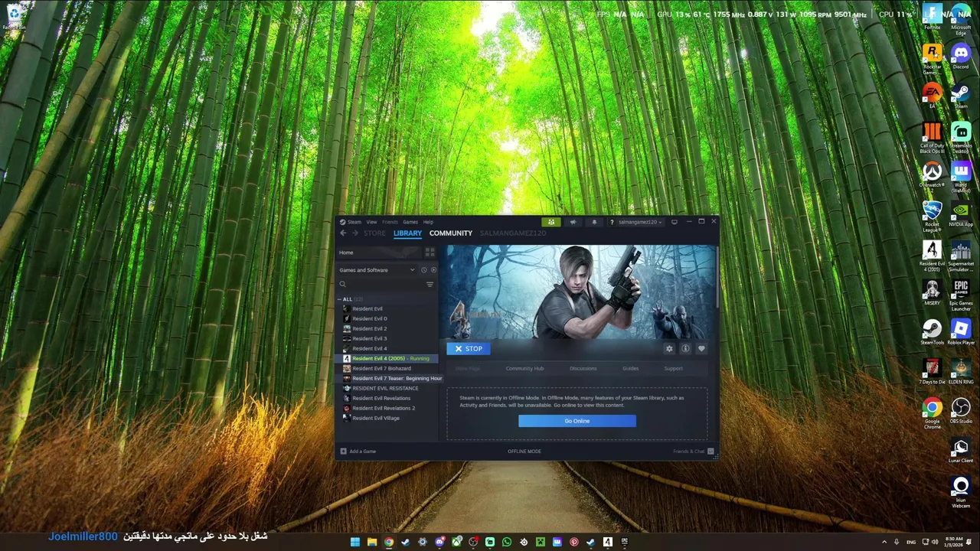Image resolution: width=980 pixels, height=551 pixels.
Task: Open NVIDIA App desktop shortcut
Action: tap(960, 214)
